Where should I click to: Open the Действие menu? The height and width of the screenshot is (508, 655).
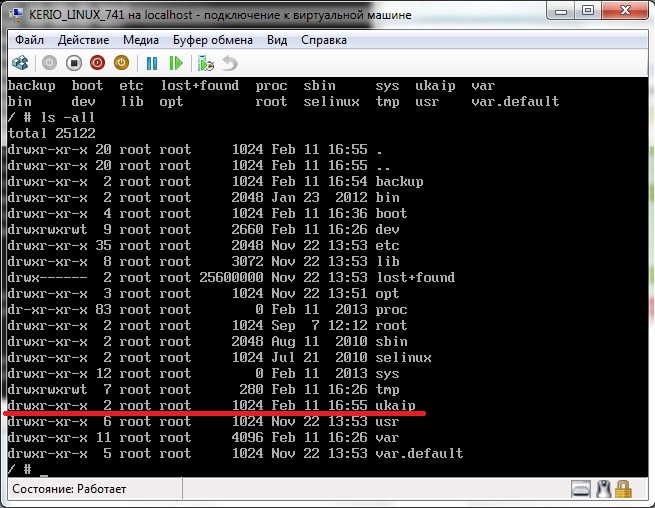click(x=84, y=40)
